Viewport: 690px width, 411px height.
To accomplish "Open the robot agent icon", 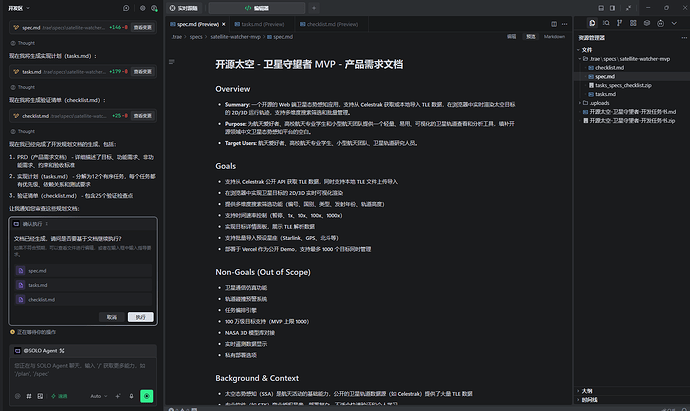I will (661, 23).
